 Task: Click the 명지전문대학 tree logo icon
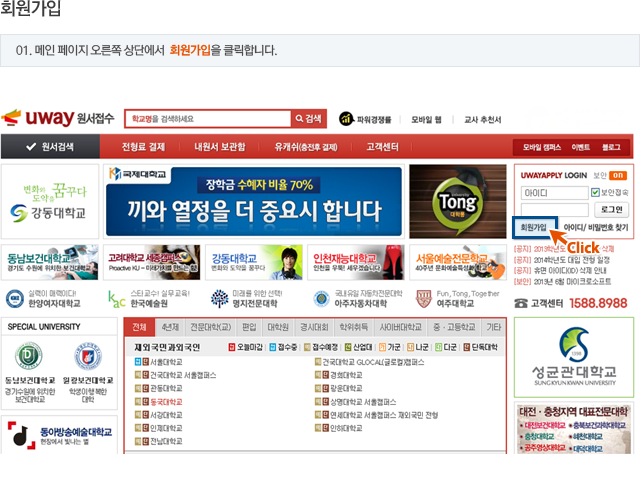point(219,298)
